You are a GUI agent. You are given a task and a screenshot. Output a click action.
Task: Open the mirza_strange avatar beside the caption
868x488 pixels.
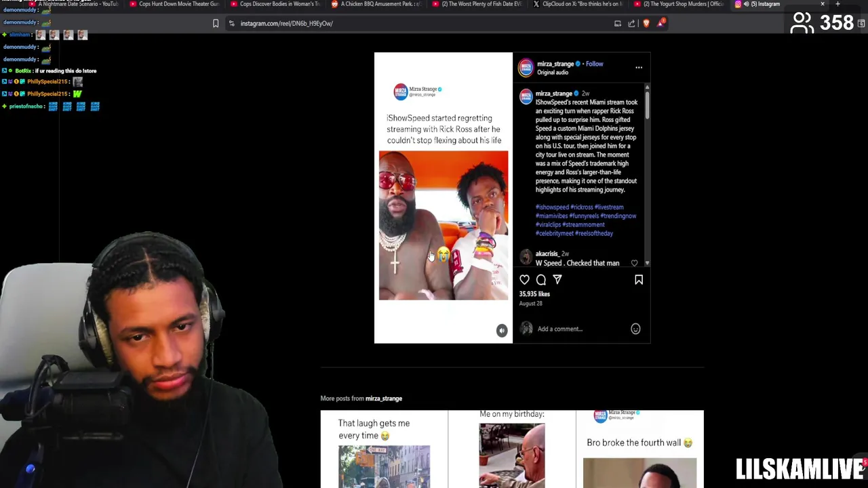click(526, 96)
